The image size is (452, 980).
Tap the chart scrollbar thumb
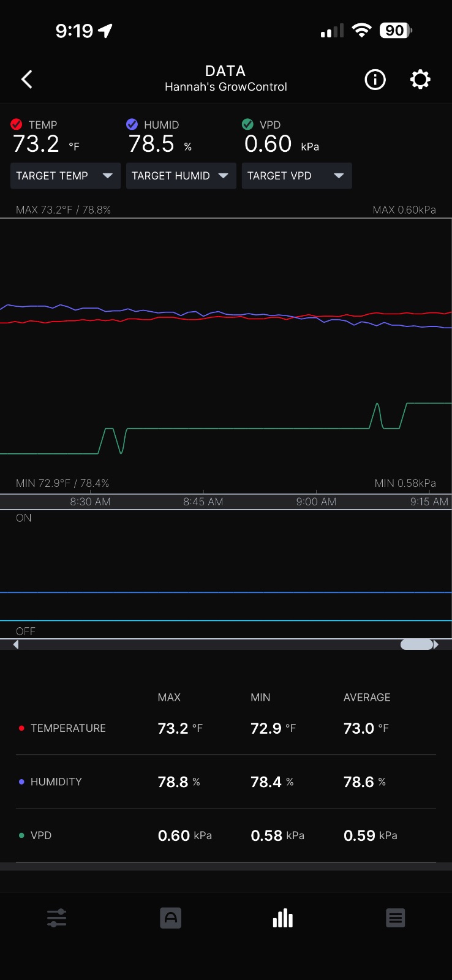(416, 644)
